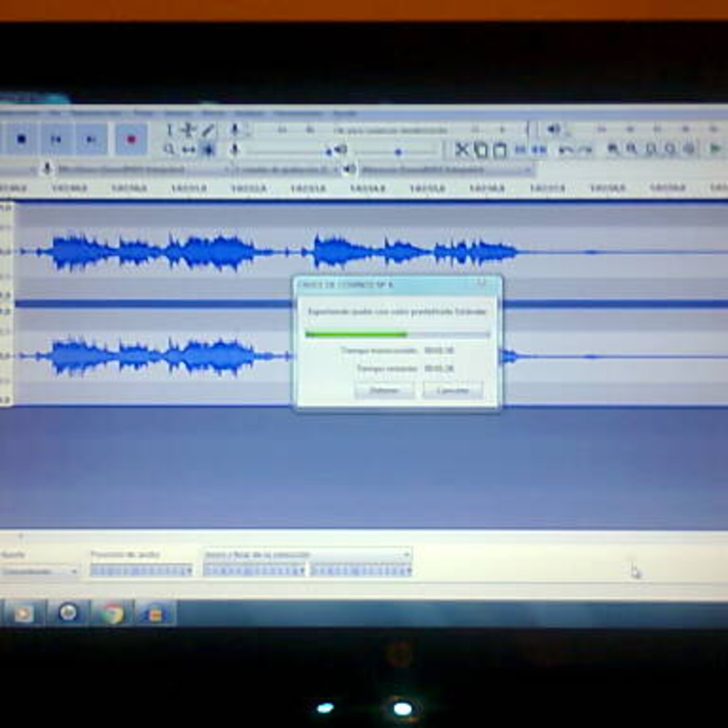The width and height of the screenshot is (728, 728).
Task: Select the Time Shift double-arrow tool
Action: click(x=189, y=150)
